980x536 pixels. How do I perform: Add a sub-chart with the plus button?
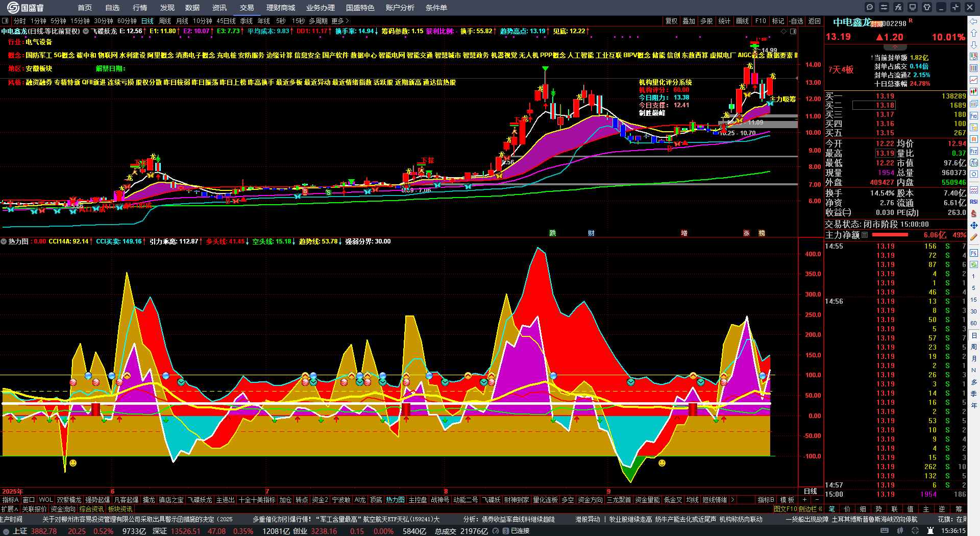(x=805, y=500)
